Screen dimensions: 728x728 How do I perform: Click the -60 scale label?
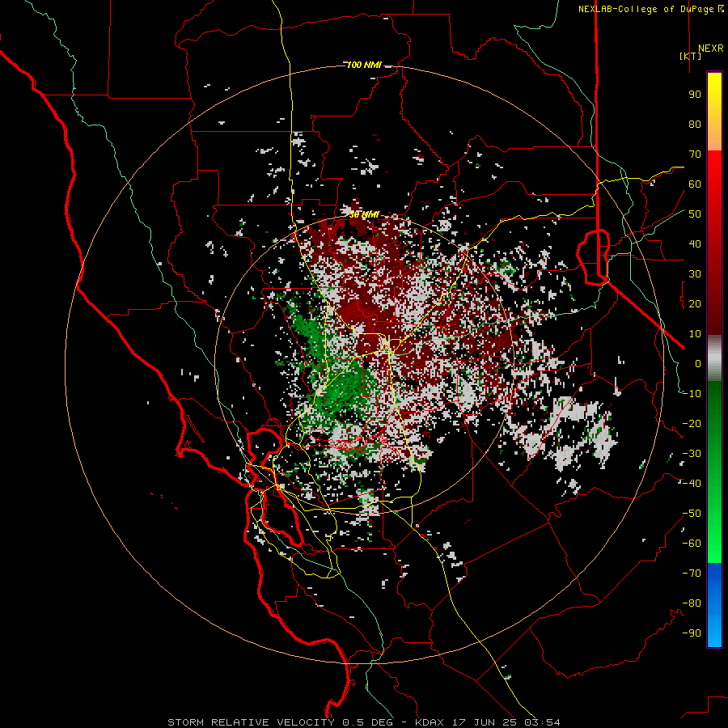(x=692, y=544)
